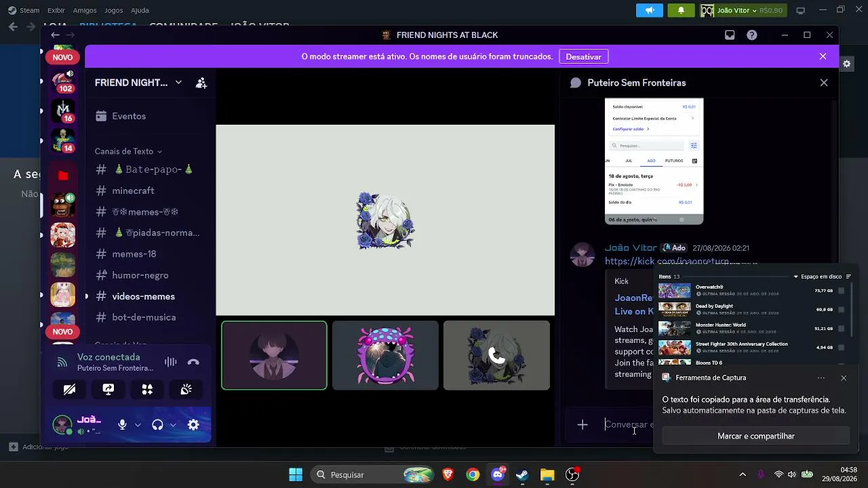
Task: Focus the Conversar message input
Action: (x=628, y=425)
